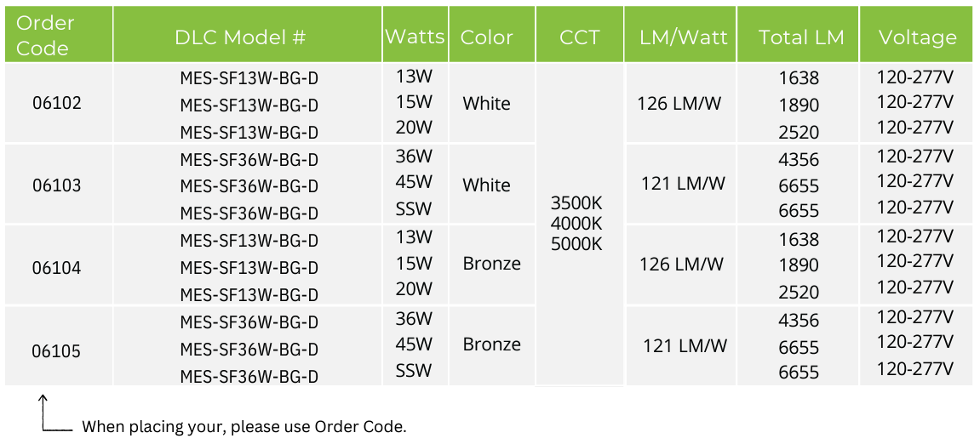
Task: Select the Voltage column header
Action: (917, 34)
